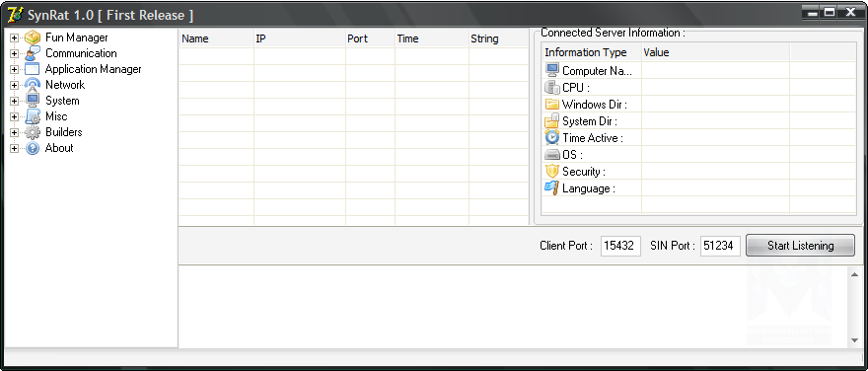This screenshot has width=868, height=371.
Task: Select the System tree label
Action: click(62, 101)
